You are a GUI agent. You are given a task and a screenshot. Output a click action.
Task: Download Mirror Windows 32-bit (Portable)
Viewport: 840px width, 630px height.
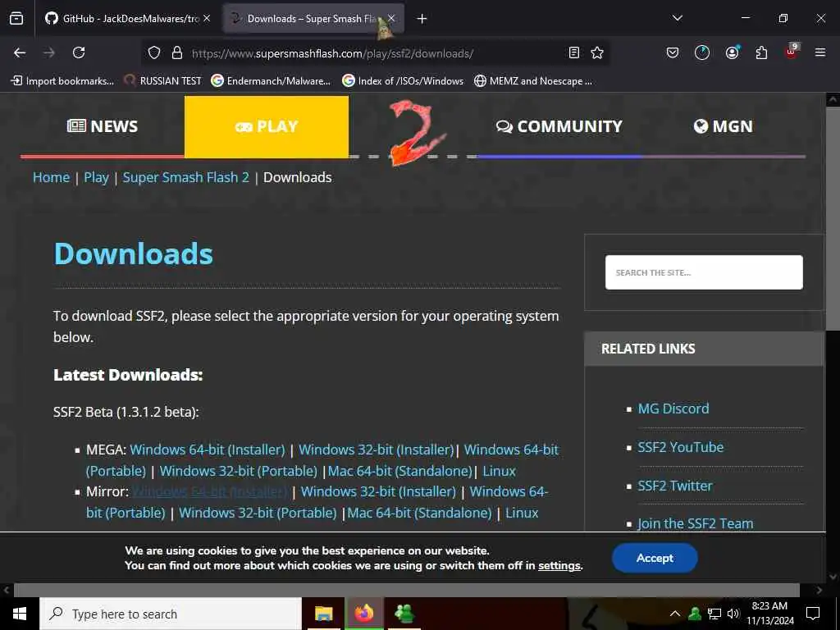(x=258, y=513)
